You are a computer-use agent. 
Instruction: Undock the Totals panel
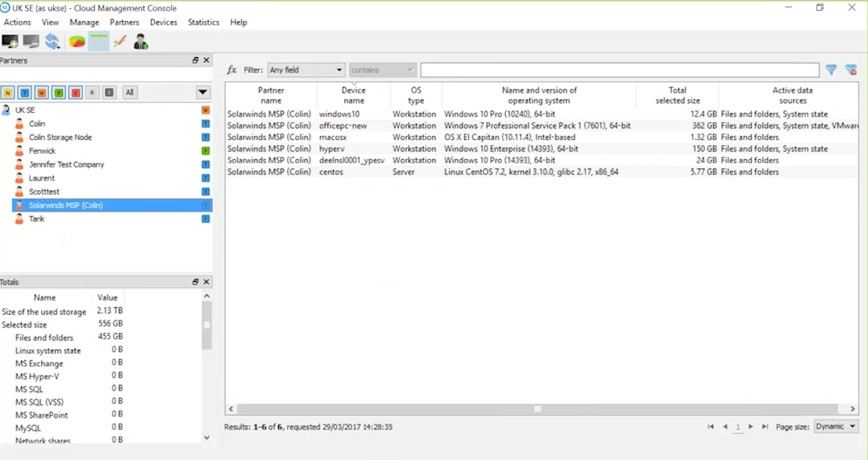tap(195, 282)
